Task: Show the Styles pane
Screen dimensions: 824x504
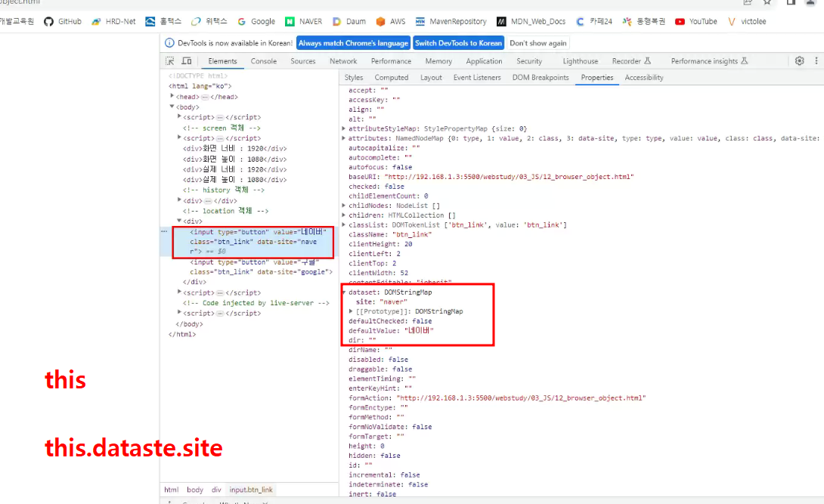Action: point(354,77)
